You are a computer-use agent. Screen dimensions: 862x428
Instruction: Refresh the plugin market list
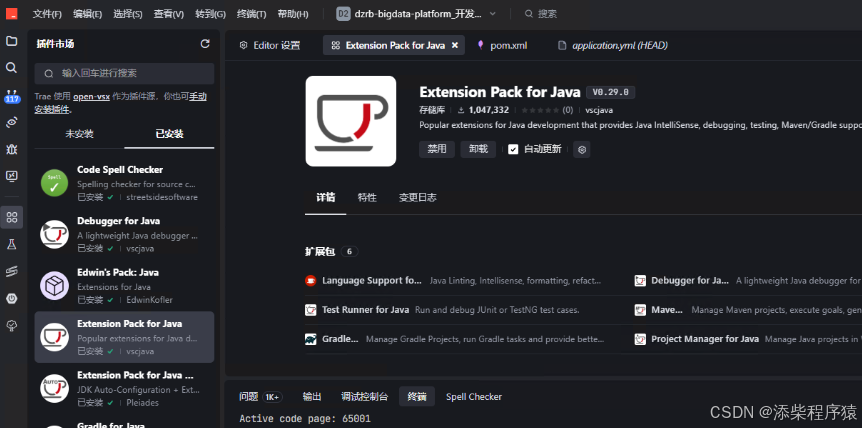[205, 44]
